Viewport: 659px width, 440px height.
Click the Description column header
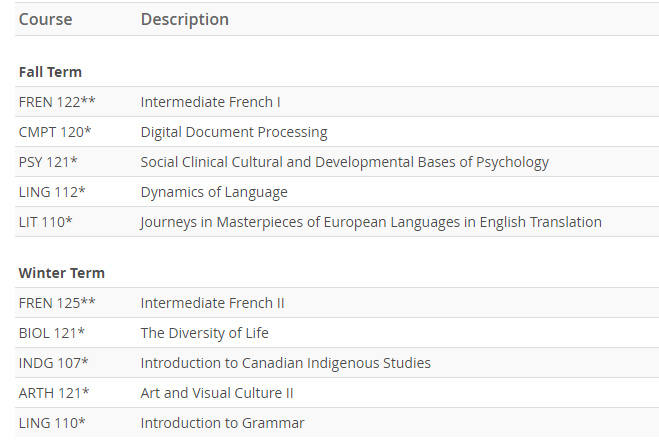[184, 20]
